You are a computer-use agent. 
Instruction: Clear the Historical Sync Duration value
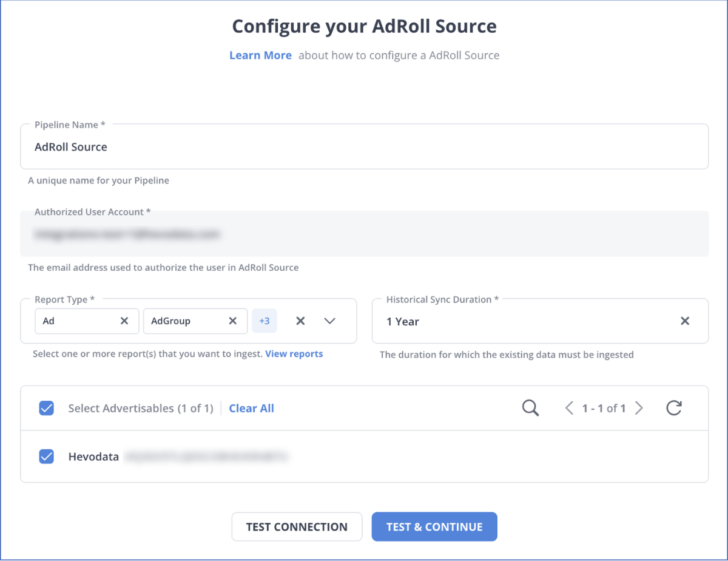pyautogui.click(x=685, y=321)
